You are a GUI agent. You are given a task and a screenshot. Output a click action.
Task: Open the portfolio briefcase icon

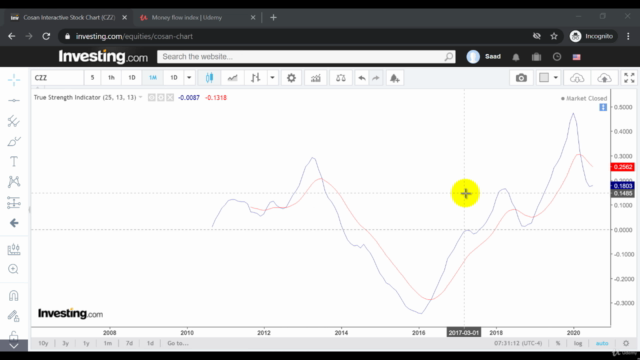tap(536, 57)
